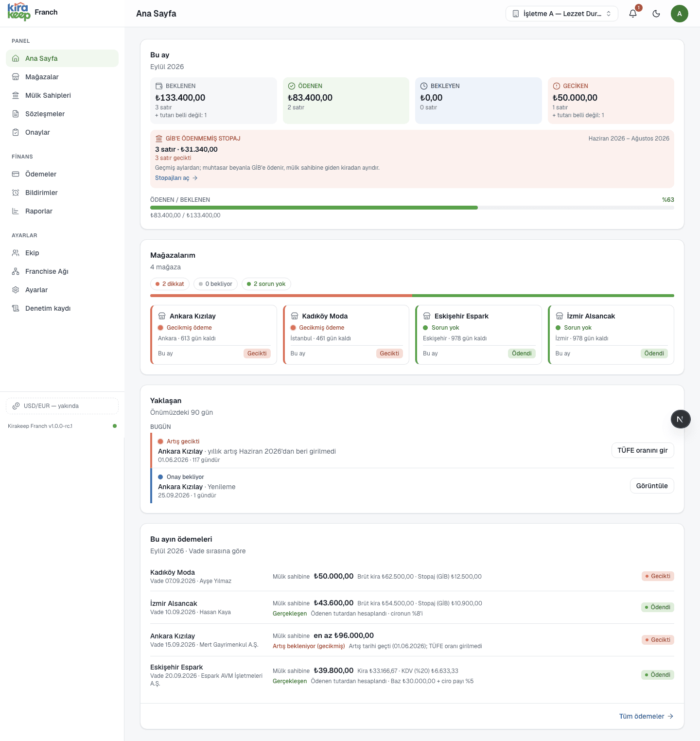Open the Ankara Kızılay store card
This screenshot has width=700, height=741.
point(213,335)
